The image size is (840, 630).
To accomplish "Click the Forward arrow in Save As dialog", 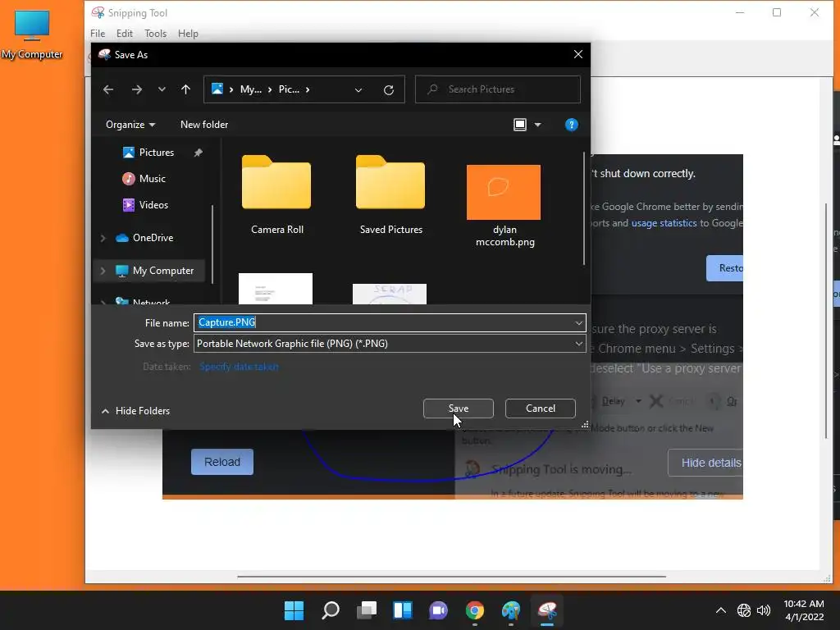I will click(x=137, y=89).
